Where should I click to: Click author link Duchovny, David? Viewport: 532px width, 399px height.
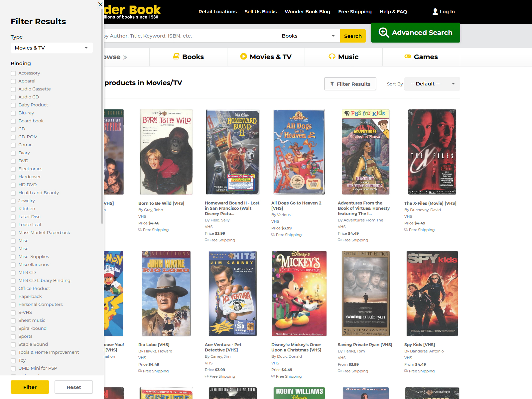pyautogui.click(x=425, y=210)
